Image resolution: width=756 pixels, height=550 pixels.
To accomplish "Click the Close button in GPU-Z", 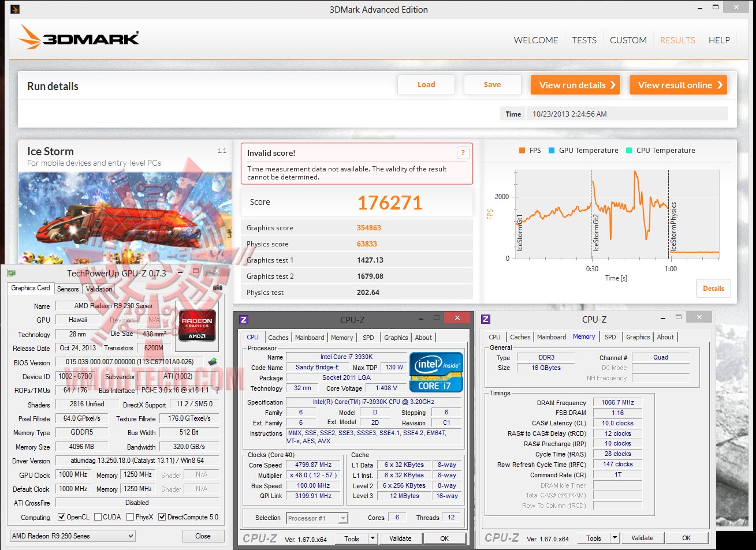I will click(203, 536).
